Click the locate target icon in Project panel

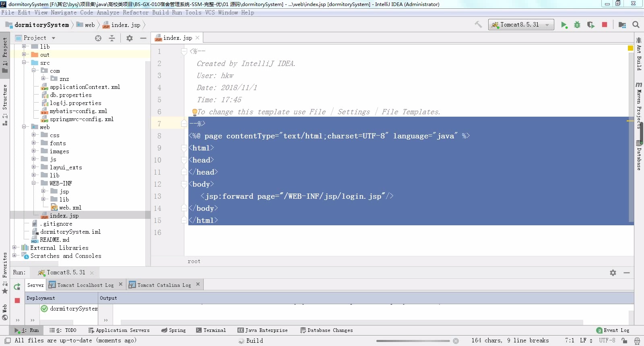coord(98,38)
